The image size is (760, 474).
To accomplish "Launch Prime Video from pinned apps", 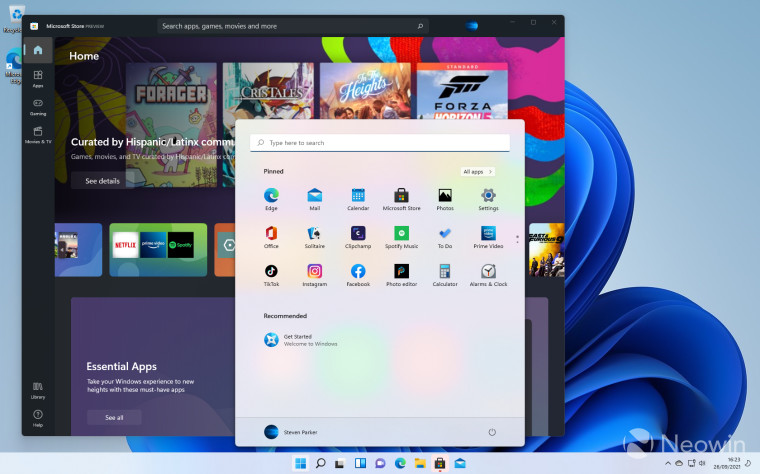I will [x=488, y=237].
